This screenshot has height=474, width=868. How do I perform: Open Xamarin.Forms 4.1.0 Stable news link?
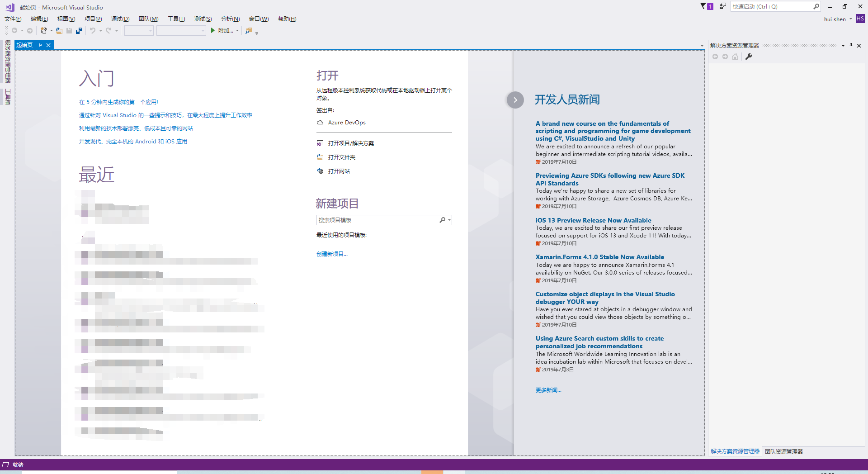[x=600, y=257]
